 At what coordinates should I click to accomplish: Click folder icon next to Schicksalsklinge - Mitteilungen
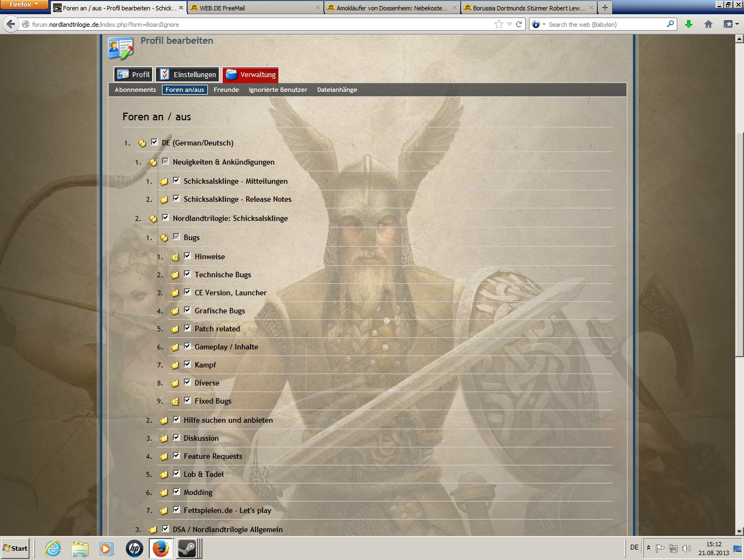point(164,182)
